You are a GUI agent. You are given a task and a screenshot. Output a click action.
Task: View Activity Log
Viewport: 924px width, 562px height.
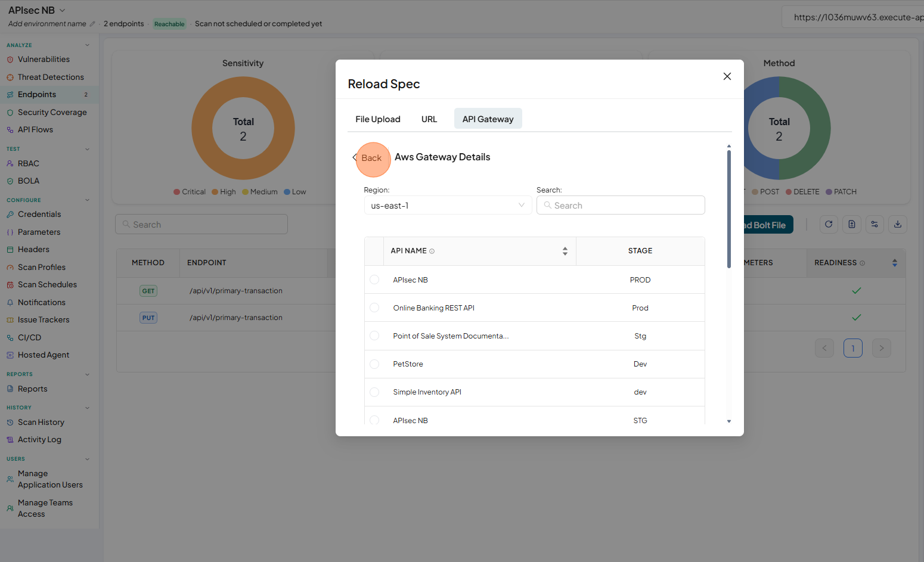[x=39, y=440]
